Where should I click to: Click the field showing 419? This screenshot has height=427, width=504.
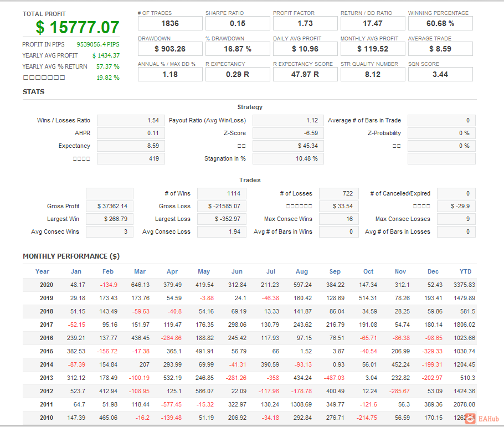pos(131,158)
